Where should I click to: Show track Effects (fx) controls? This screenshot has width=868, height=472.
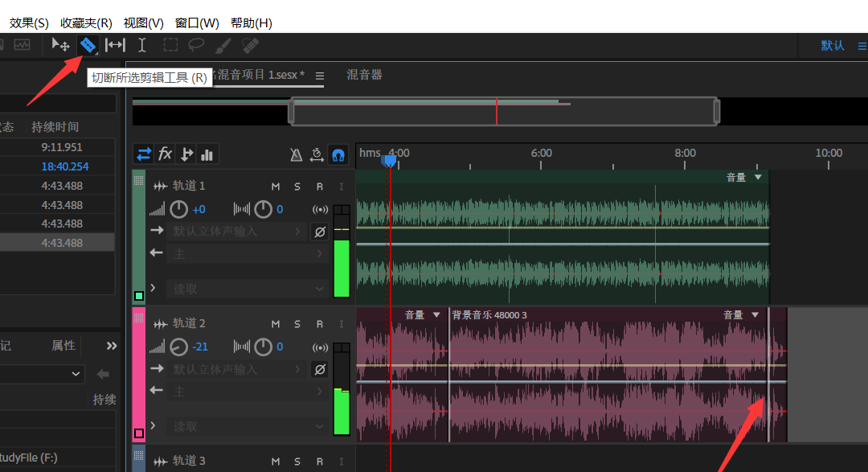point(165,154)
